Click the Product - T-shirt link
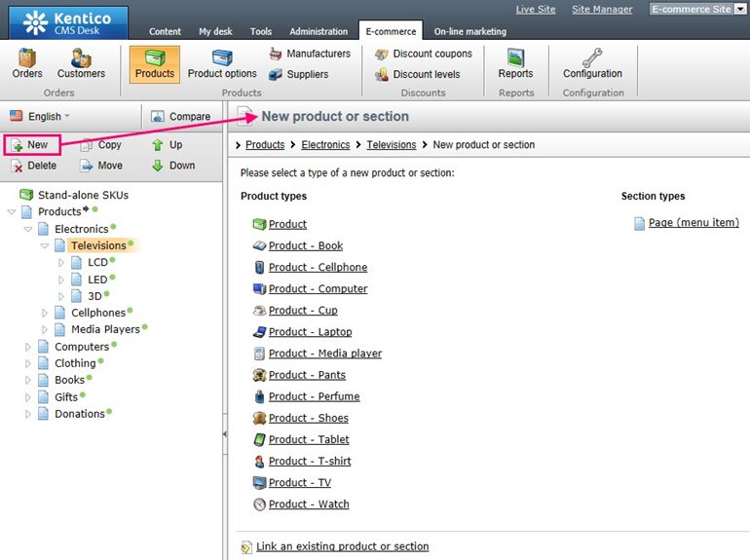 (x=310, y=461)
